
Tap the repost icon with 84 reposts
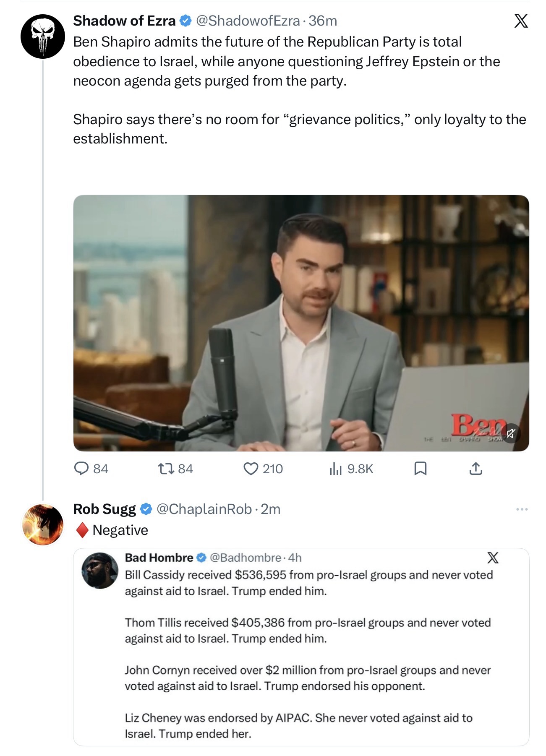[x=166, y=468]
